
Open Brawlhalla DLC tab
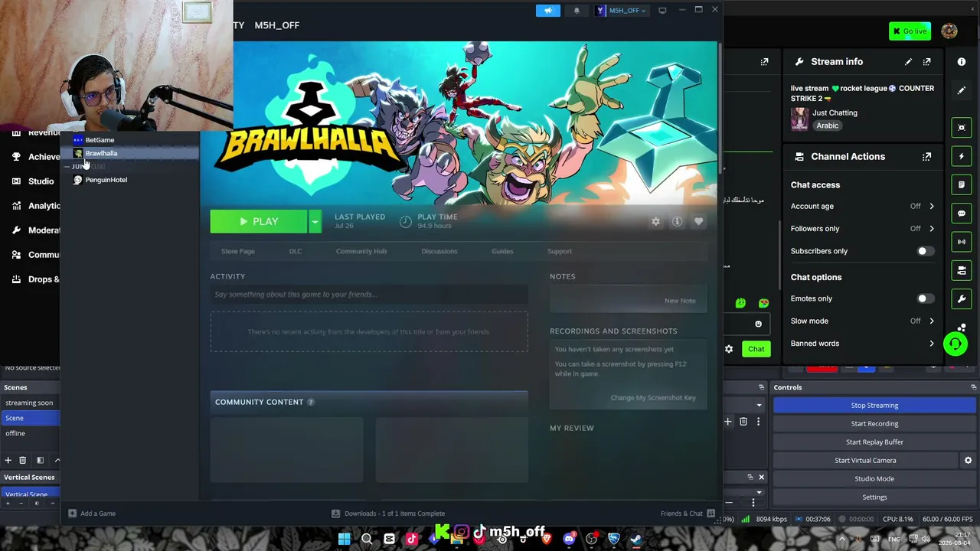(295, 251)
